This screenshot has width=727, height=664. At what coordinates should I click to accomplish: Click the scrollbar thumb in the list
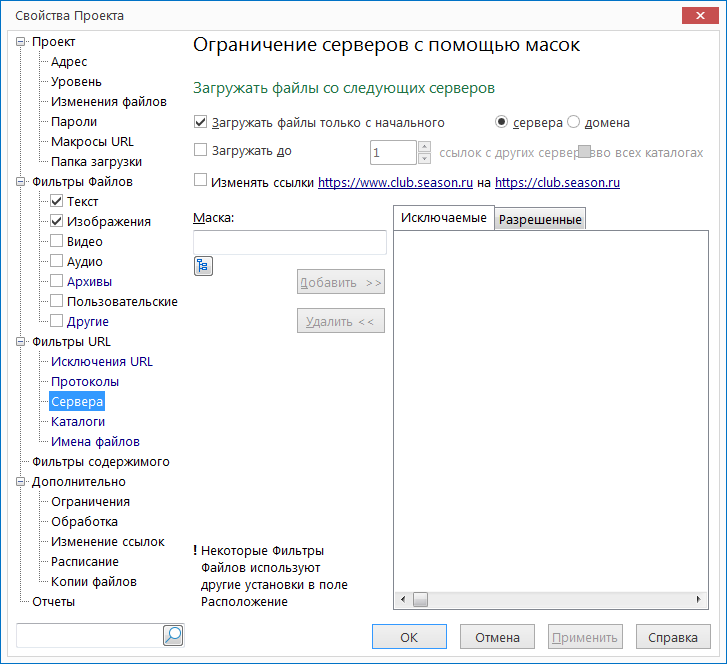420,600
